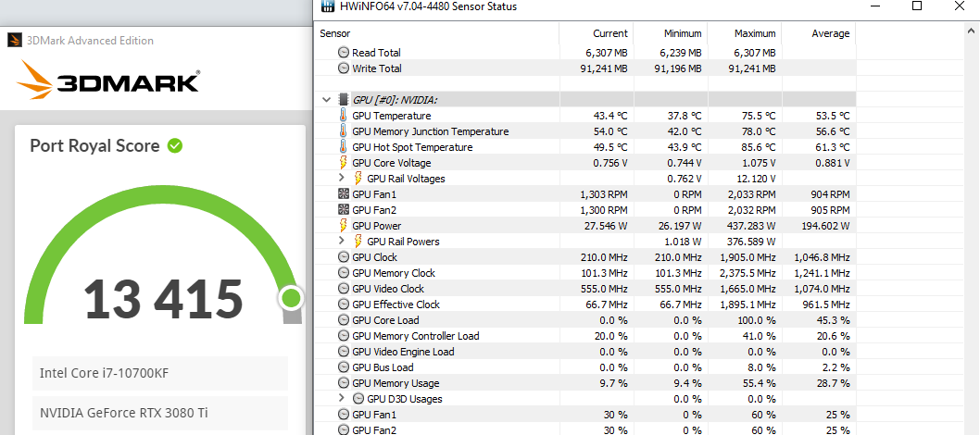
Task: Click the thermometer icon for GPU Hot Spot Temperature
Action: pyautogui.click(x=343, y=146)
